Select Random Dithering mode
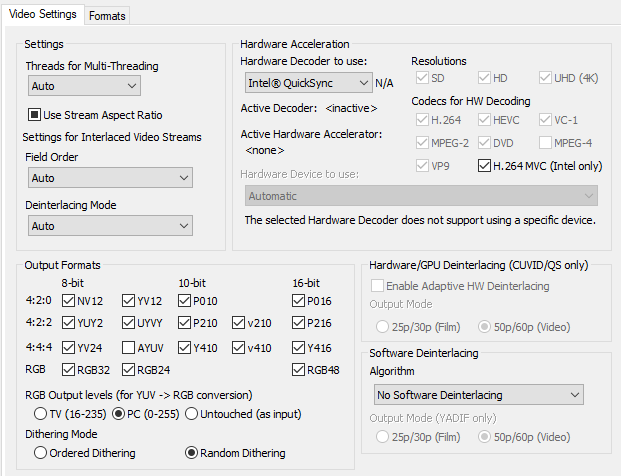The height and width of the screenshot is (476, 621). point(193,453)
